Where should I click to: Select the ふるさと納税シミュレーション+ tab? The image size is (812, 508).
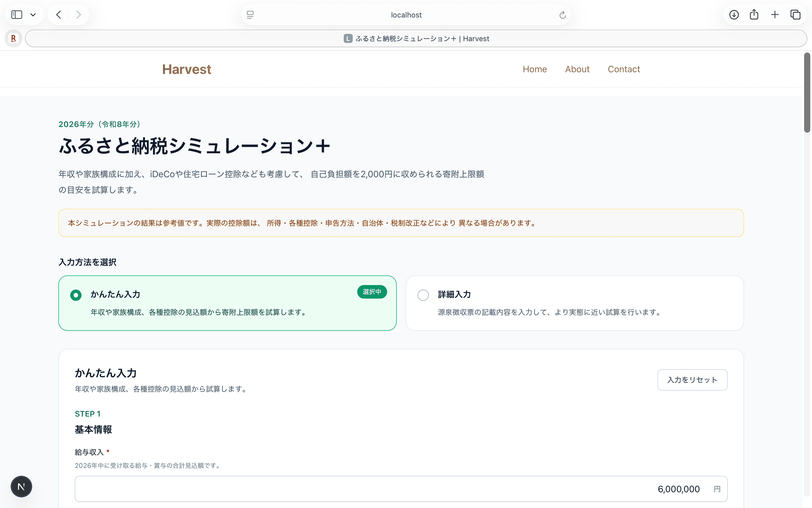416,38
